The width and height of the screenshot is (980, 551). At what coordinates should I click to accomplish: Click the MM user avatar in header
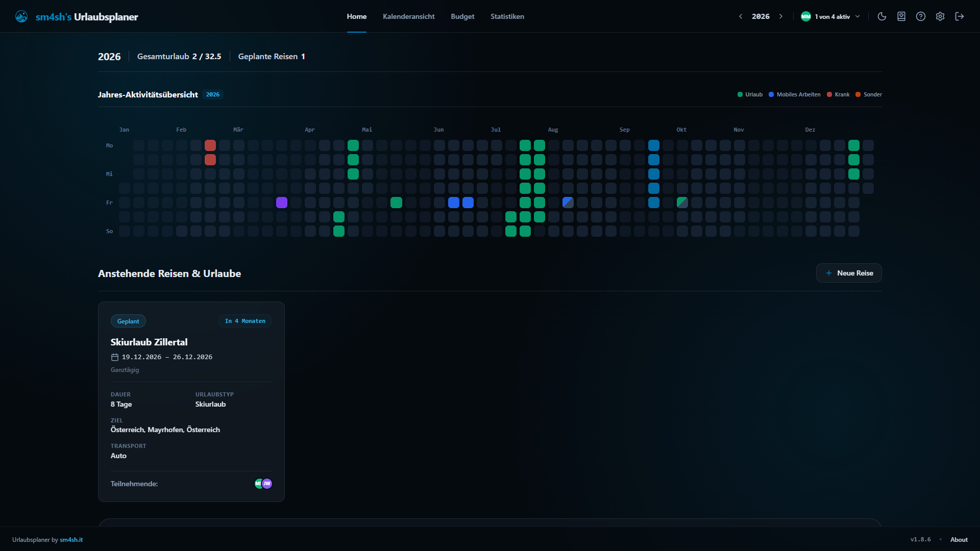click(806, 16)
